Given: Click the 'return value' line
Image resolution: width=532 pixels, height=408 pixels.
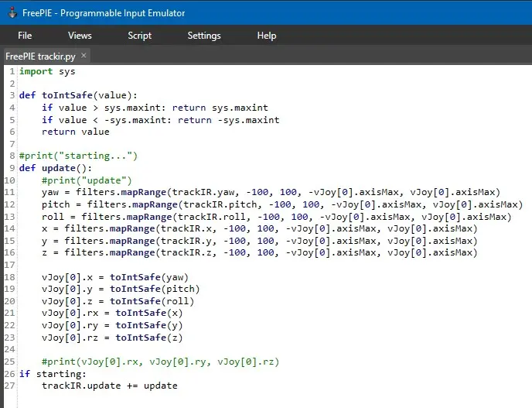Looking at the screenshot, I should 75,132.
